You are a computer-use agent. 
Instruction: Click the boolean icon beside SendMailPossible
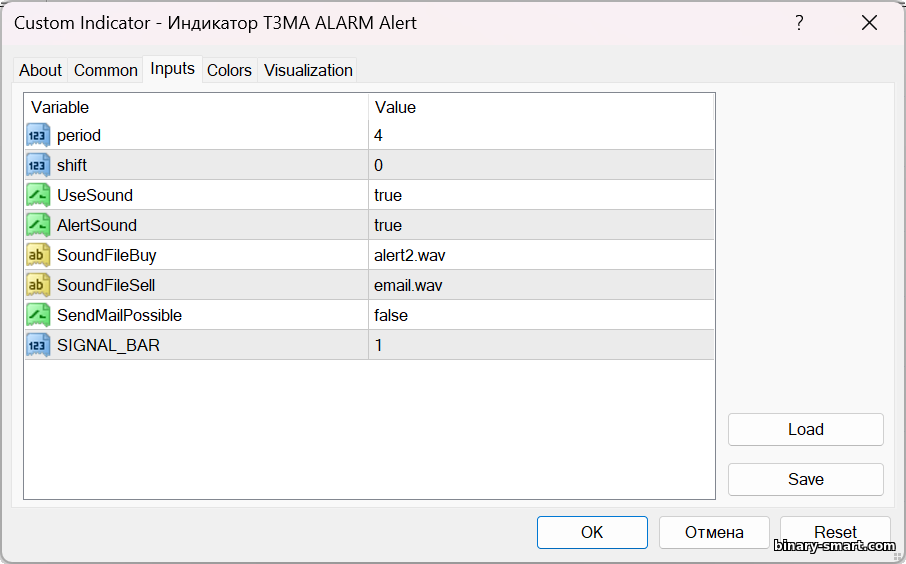tap(38, 316)
